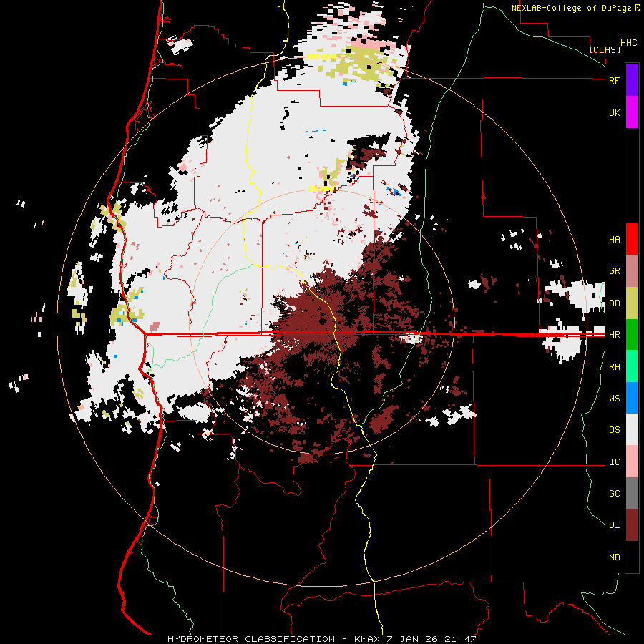Click the IC legend label
Viewport: 644px width, 644px height.
pos(614,462)
